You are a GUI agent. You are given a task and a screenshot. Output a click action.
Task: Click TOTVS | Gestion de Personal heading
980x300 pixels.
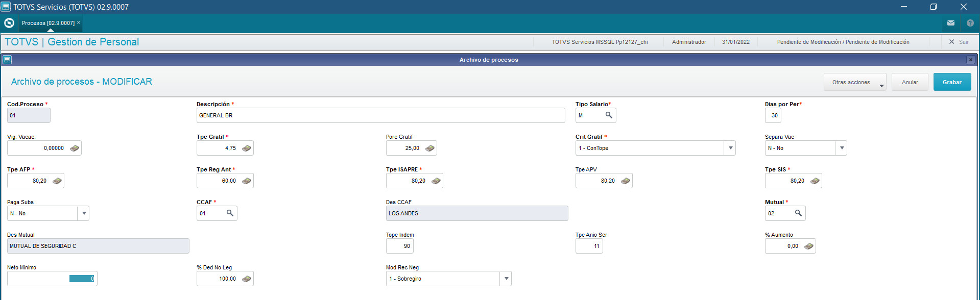click(x=72, y=42)
